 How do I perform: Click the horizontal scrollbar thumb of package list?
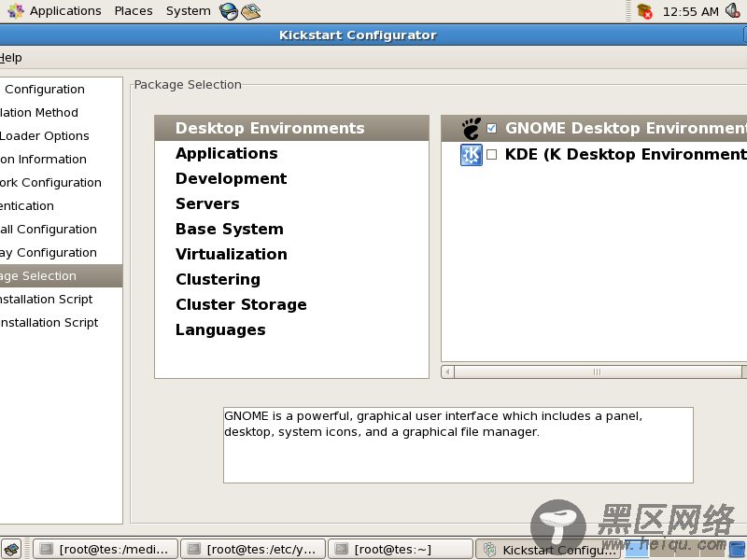click(598, 371)
